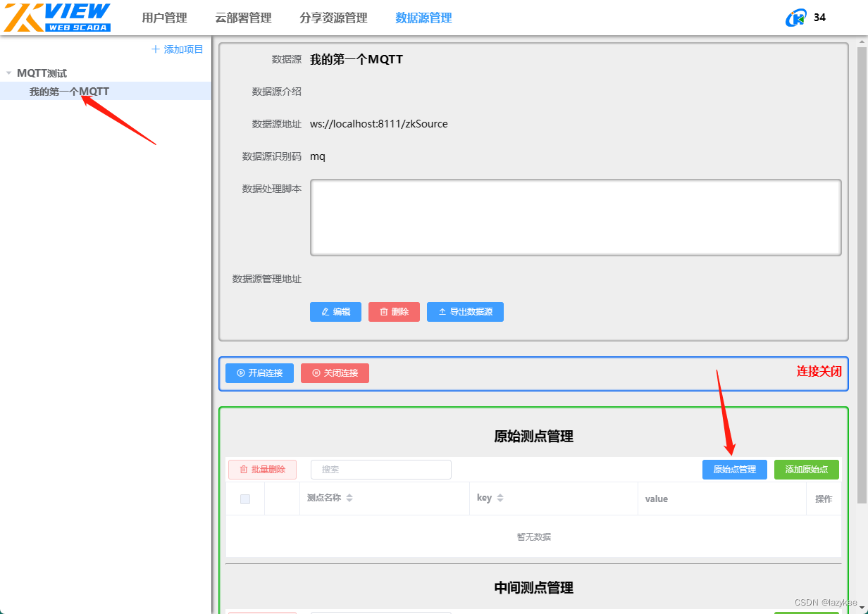868x614 pixels.
Task: Open 原始点管理
Action: tap(734, 470)
